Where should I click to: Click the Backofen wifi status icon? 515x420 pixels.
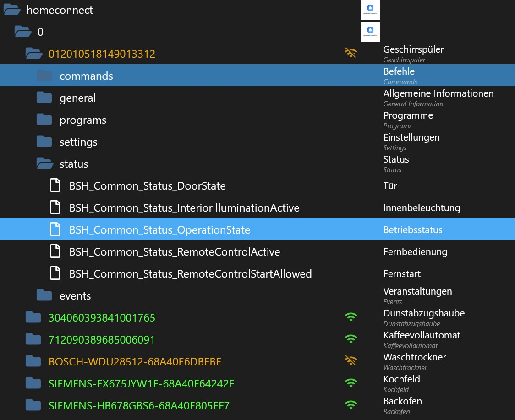coord(351,405)
